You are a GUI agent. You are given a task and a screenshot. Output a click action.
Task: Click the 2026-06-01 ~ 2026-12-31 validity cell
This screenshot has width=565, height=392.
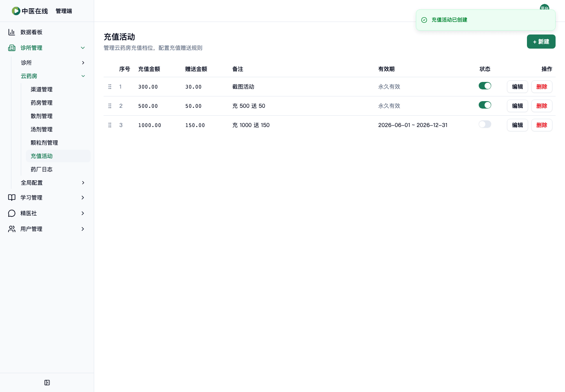pyautogui.click(x=413, y=125)
